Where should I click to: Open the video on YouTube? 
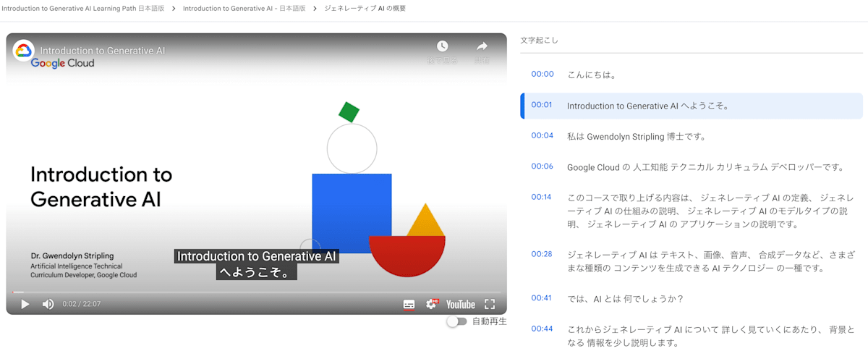pyautogui.click(x=461, y=305)
